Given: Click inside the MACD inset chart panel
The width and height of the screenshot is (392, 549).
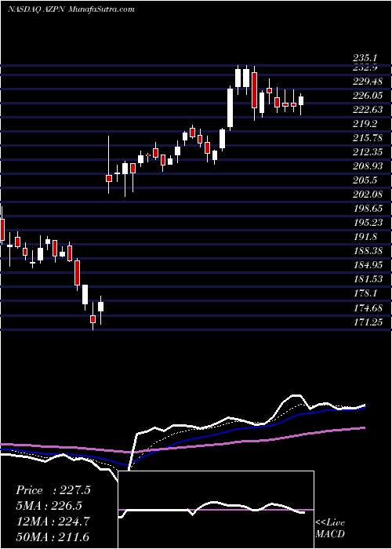Looking at the screenshot, I should point(216,510).
